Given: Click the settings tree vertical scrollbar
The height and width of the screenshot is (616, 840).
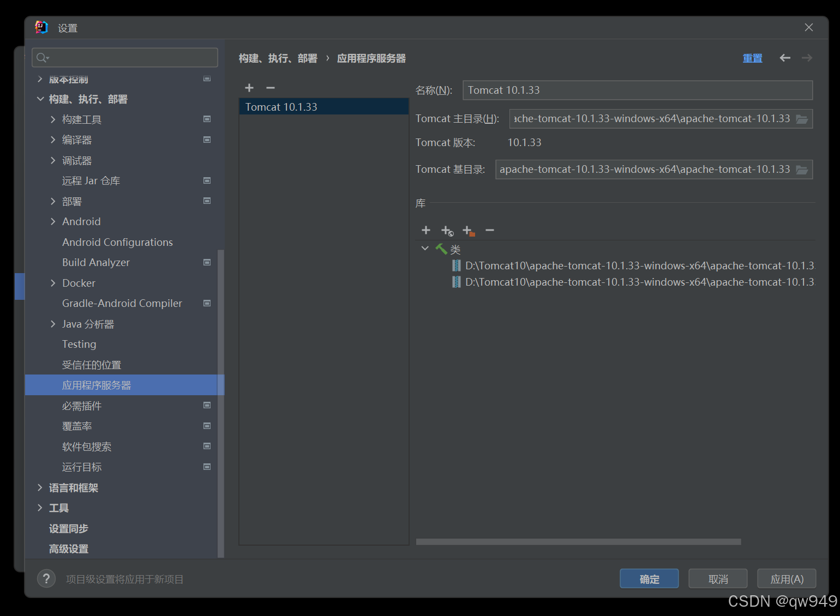Looking at the screenshot, I should 221,403.
